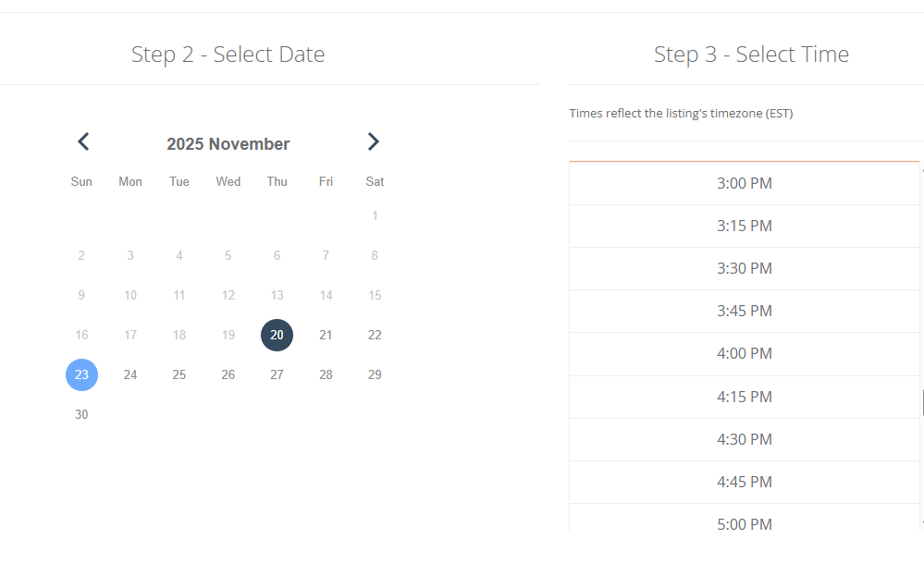Choose the 3:15 PM time slot
This screenshot has width=924, height=564.
coord(744,226)
